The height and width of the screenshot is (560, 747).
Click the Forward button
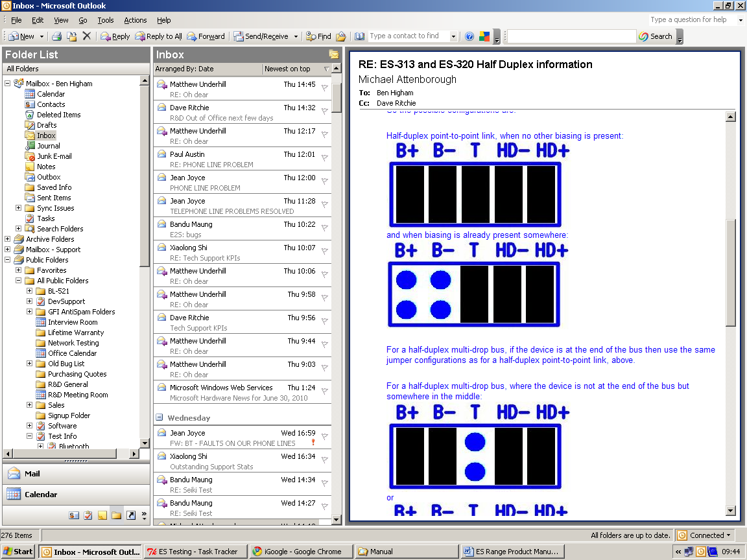point(206,36)
